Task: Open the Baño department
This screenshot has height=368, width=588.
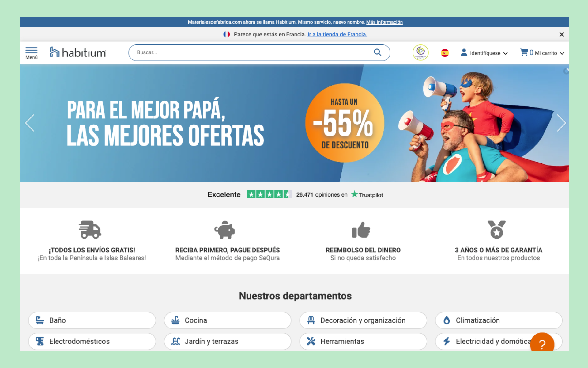Action: pyautogui.click(x=92, y=320)
